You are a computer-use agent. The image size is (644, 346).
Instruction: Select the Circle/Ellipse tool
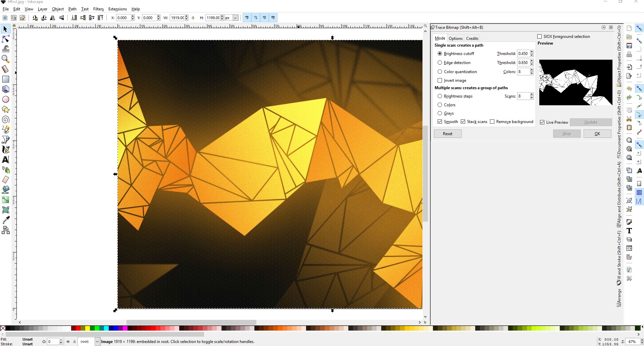pos(5,99)
